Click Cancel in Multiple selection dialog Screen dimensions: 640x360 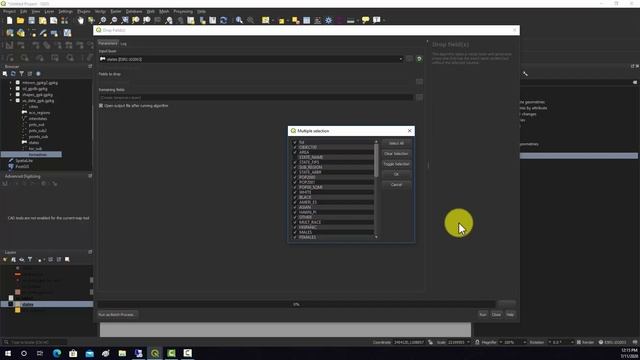(x=396, y=185)
